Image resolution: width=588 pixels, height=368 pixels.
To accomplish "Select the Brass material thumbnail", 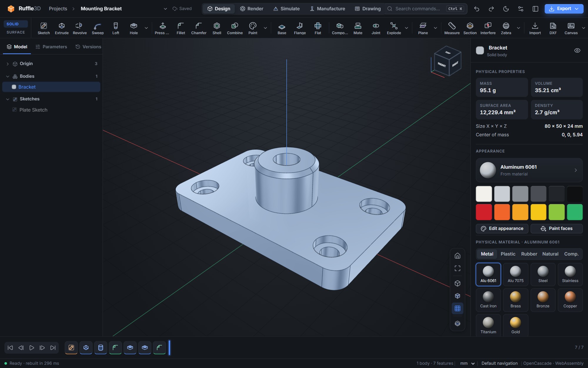I will click(515, 300).
